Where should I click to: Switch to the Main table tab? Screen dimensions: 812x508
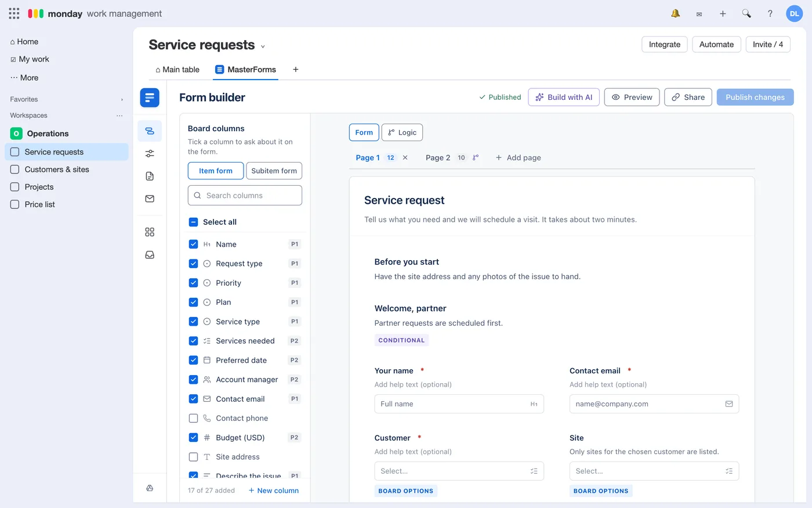(x=177, y=70)
